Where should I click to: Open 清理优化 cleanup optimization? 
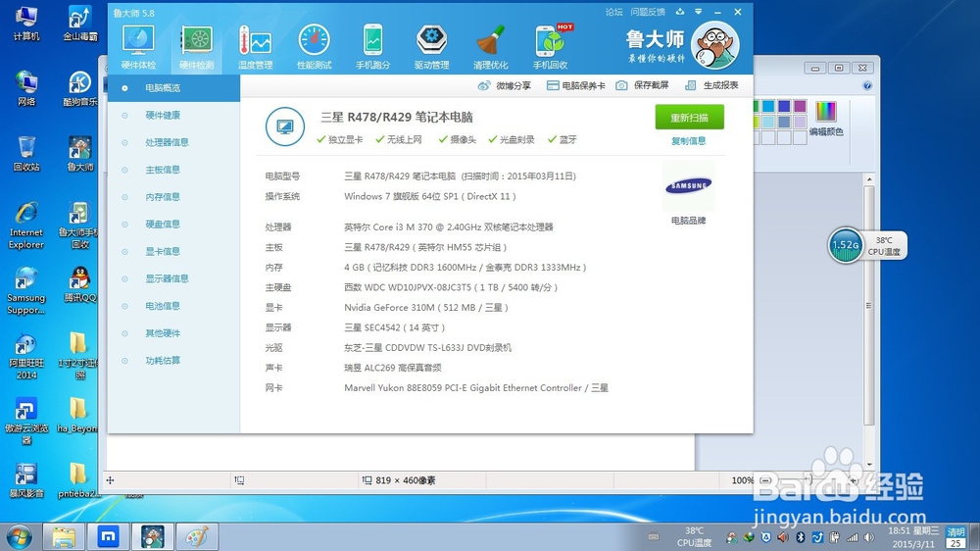490,47
